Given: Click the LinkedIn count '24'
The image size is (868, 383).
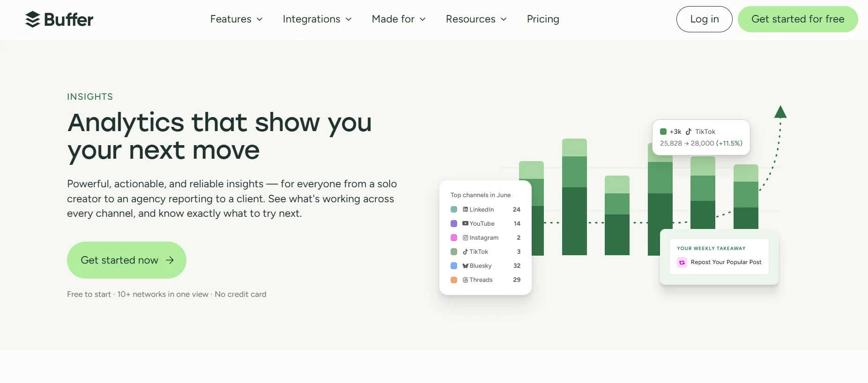Looking at the screenshot, I should click(517, 209).
